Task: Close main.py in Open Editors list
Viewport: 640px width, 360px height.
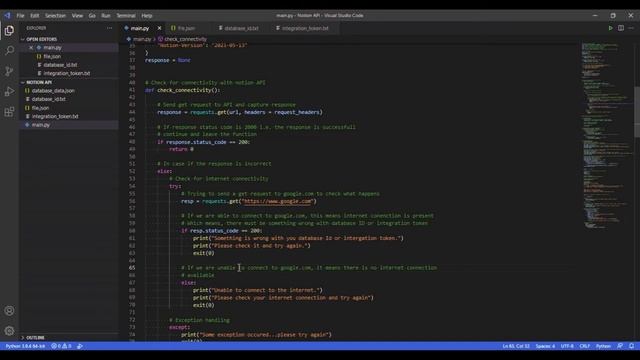Action: point(31,48)
